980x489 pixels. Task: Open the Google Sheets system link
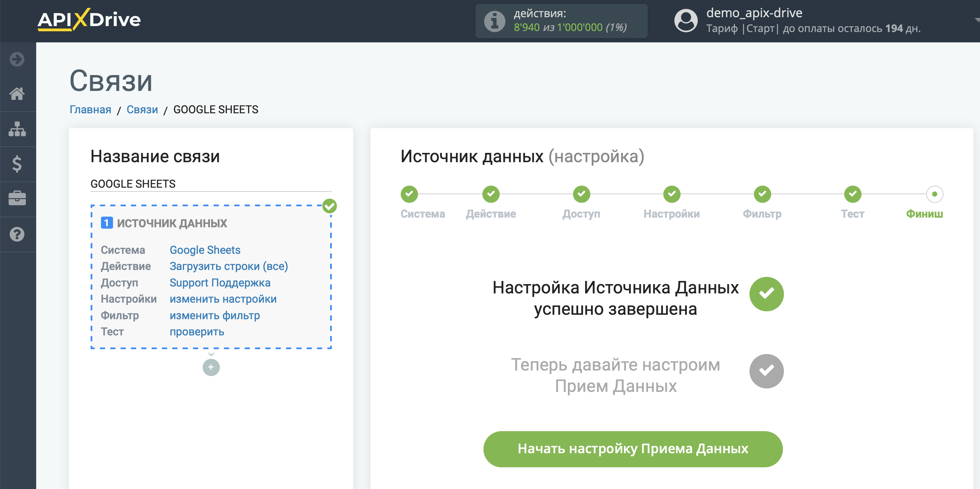(x=205, y=250)
